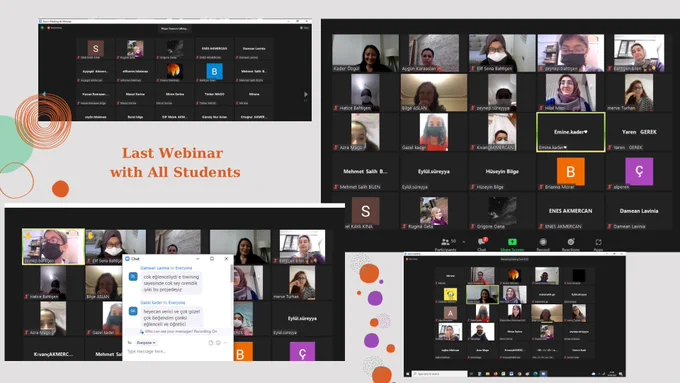The height and width of the screenshot is (383, 680).
Task: Select the highlighted Emine.kader tile
Action: click(x=571, y=132)
